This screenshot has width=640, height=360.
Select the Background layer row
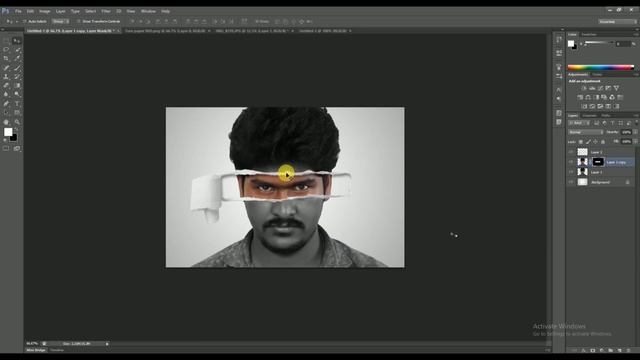tap(601, 182)
